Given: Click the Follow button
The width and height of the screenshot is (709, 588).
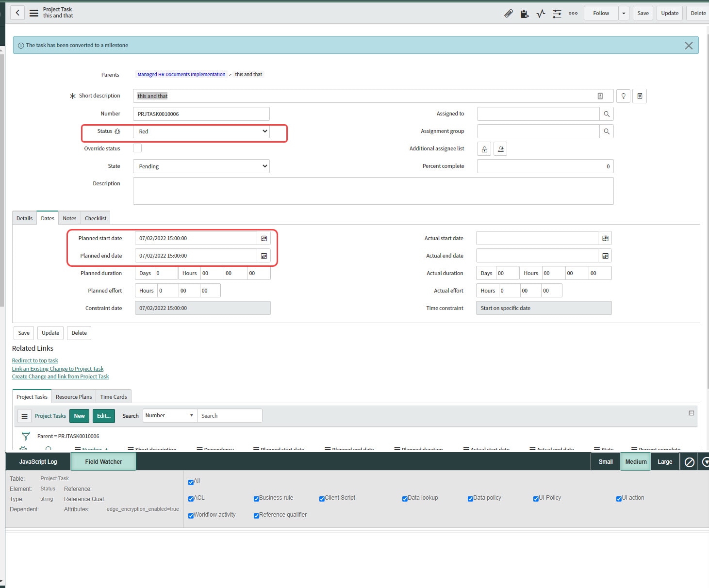Looking at the screenshot, I should point(601,13).
